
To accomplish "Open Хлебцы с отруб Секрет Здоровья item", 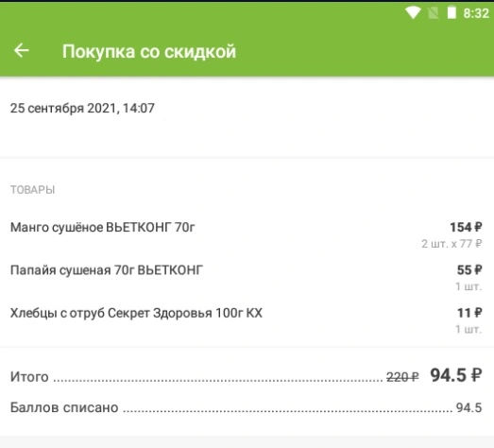I will coord(136,313).
